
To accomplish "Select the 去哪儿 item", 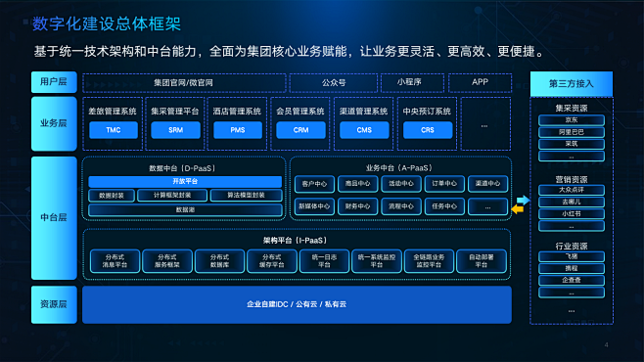I will (572, 202).
